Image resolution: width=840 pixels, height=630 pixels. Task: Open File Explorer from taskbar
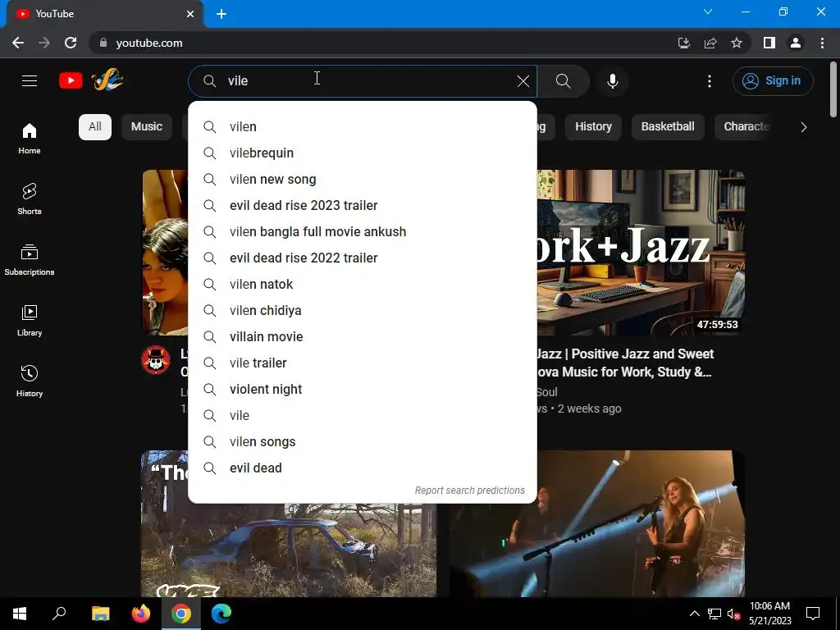click(x=100, y=614)
